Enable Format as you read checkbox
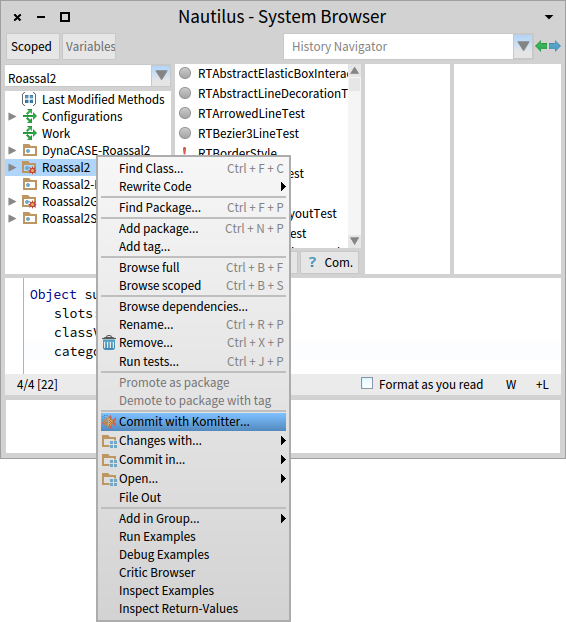Viewport: 566px width, 622px height. tap(367, 383)
